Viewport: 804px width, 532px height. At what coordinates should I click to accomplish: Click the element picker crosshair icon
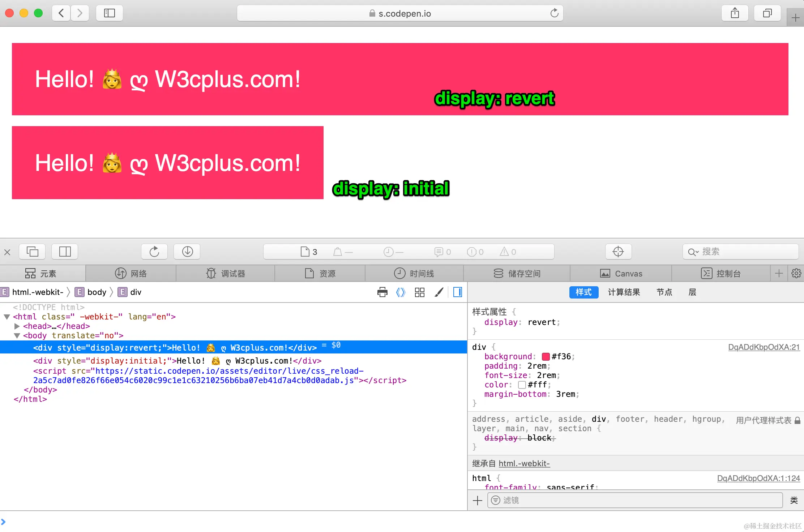coord(618,252)
